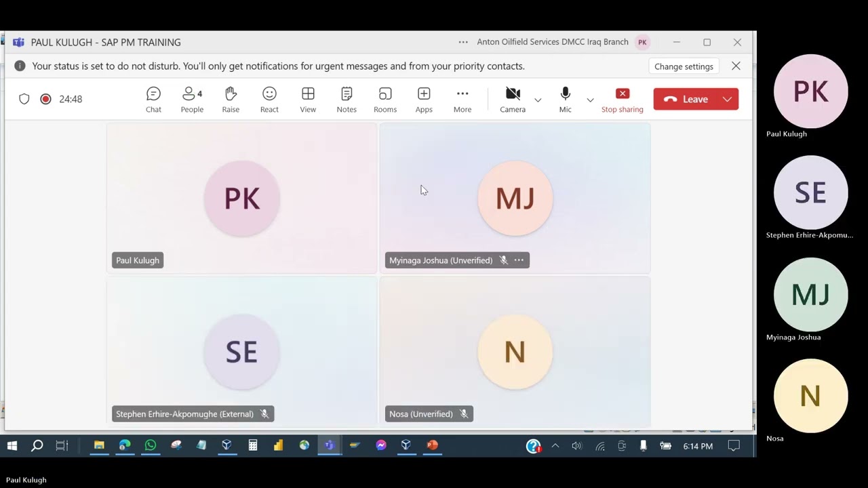Open the Windows Start menu
This screenshot has height=488, width=868.
[x=12, y=445]
